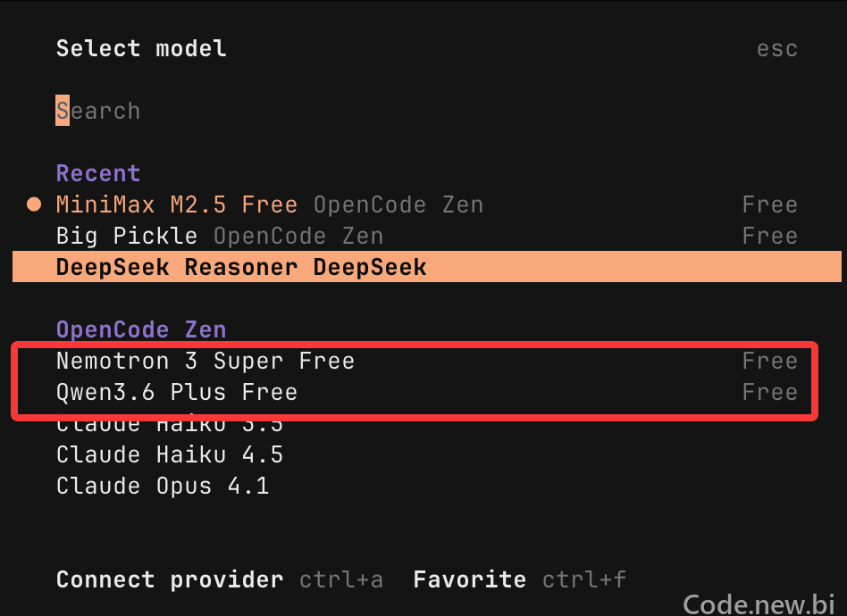Choose Claude Haiku 4.5 model
Screen dimensions: 847x616
pyautogui.click(x=170, y=455)
